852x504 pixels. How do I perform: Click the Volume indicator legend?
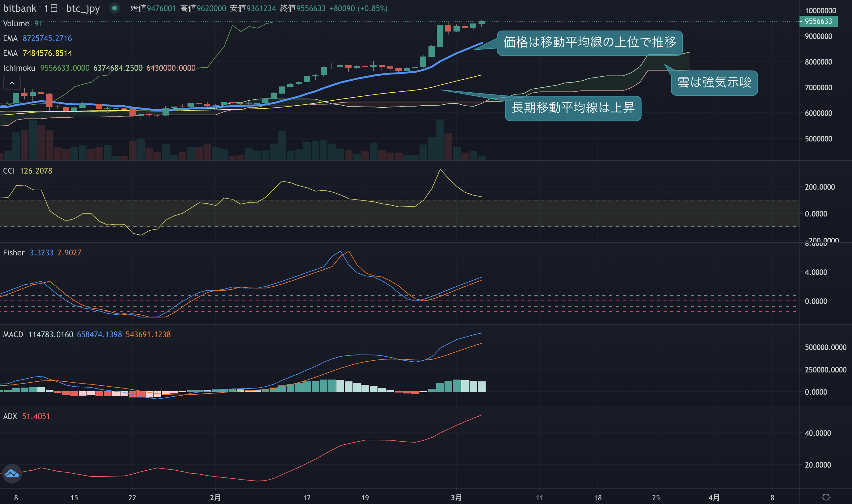point(23,23)
